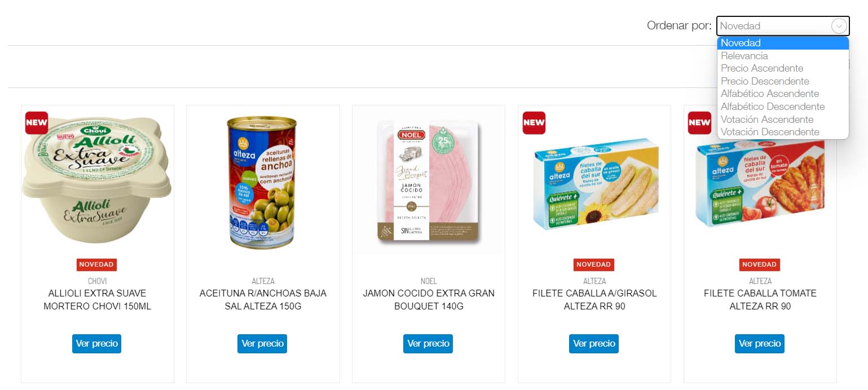
Task: Click the NEW badge on Filete Caballa A/Girasol
Action: click(x=534, y=123)
